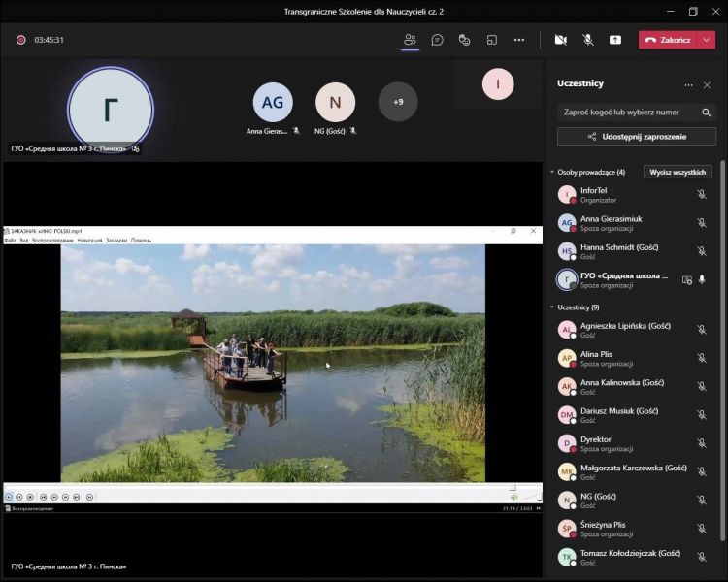Open the reactions menu
Screen dimensions: 728x582
click(x=465, y=40)
